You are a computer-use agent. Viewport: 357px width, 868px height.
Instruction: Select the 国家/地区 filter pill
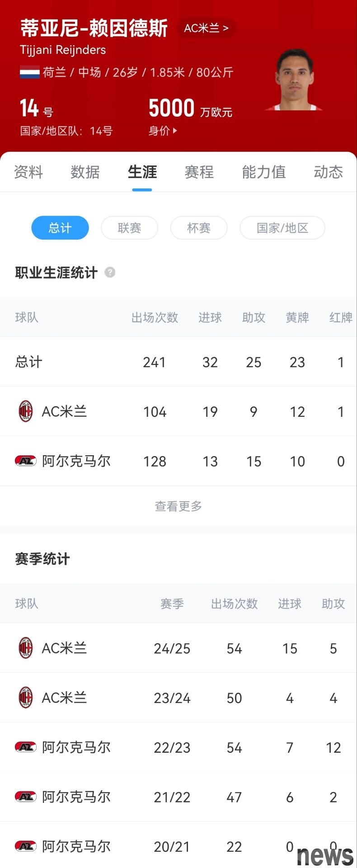pos(282,228)
